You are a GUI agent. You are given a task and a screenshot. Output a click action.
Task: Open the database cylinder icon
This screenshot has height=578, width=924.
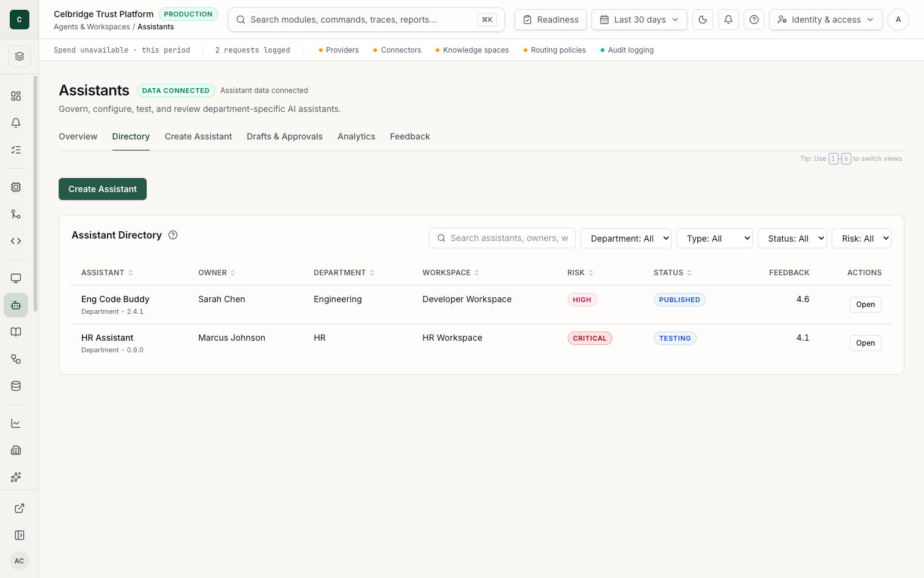coord(16,386)
